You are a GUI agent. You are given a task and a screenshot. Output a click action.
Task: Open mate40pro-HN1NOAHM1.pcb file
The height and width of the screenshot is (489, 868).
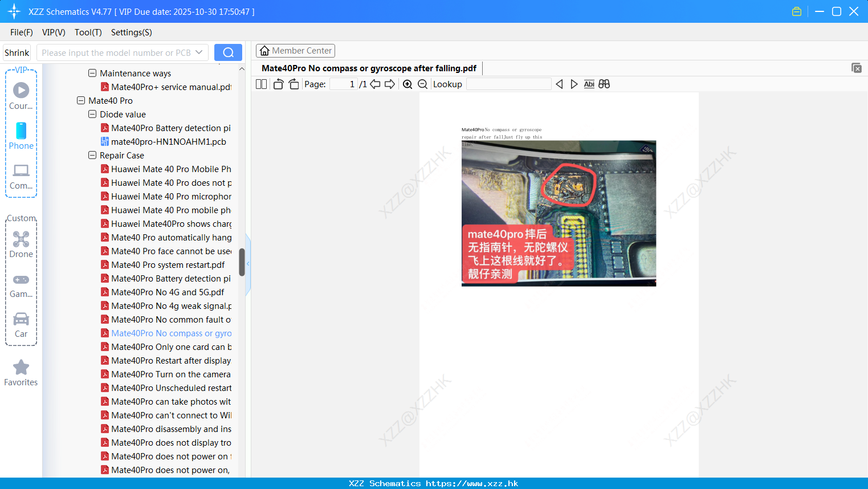[x=163, y=141]
